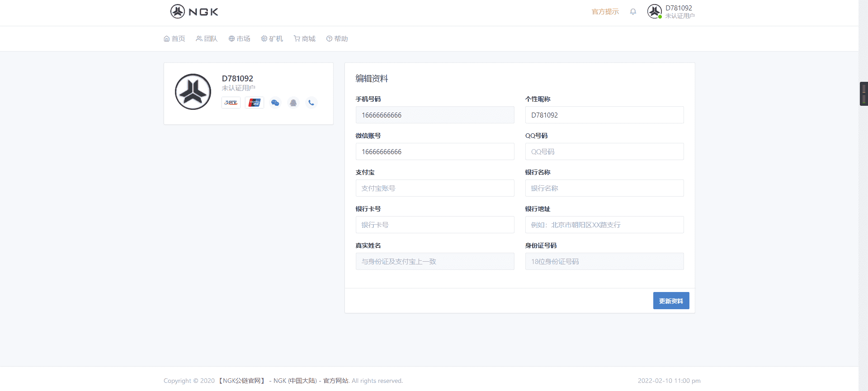This screenshot has width=868, height=391.
Task: Open the 帮助 help menu item
Action: [337, 39]
